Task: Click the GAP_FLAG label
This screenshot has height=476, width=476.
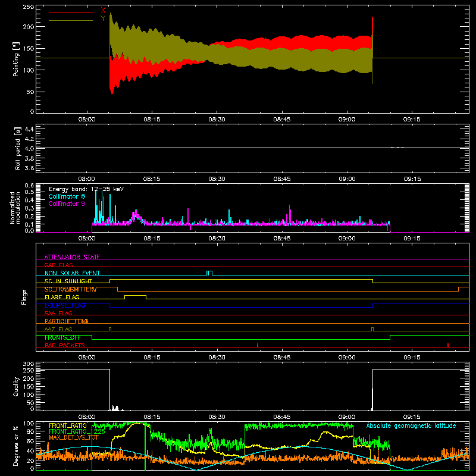Action: 58,265
